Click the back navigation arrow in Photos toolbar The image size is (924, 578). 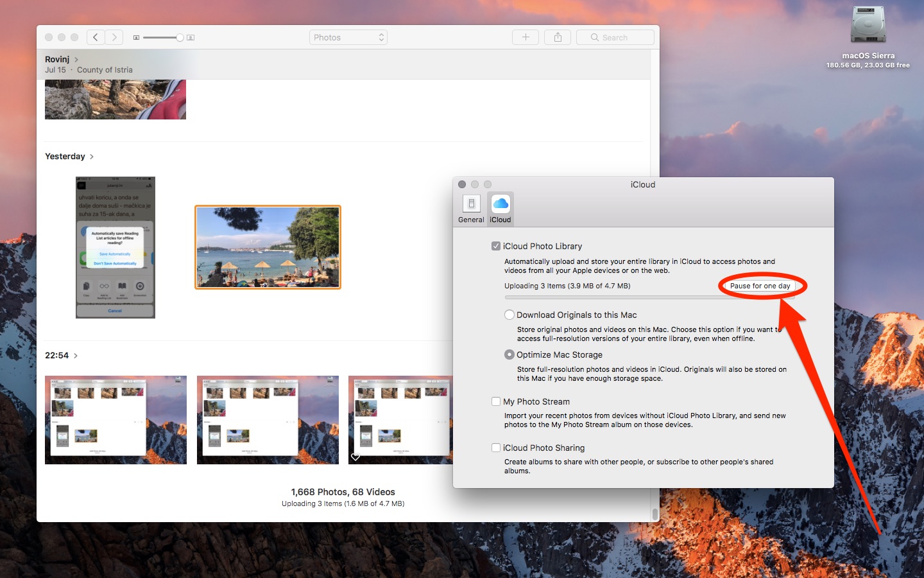pos(96,37)
